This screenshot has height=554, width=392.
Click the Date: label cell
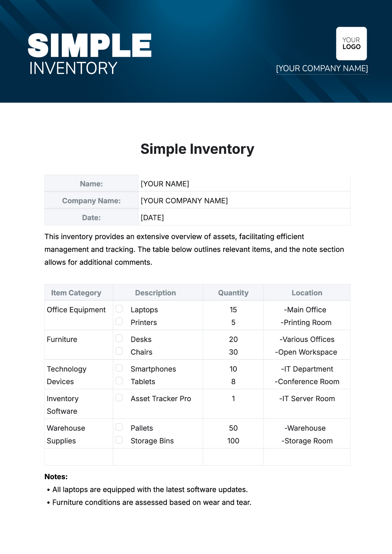pos(91,218)
